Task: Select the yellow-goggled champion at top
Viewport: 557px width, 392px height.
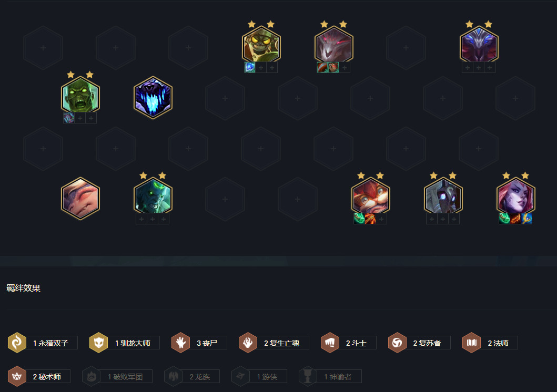Action: tap(261, 45)
